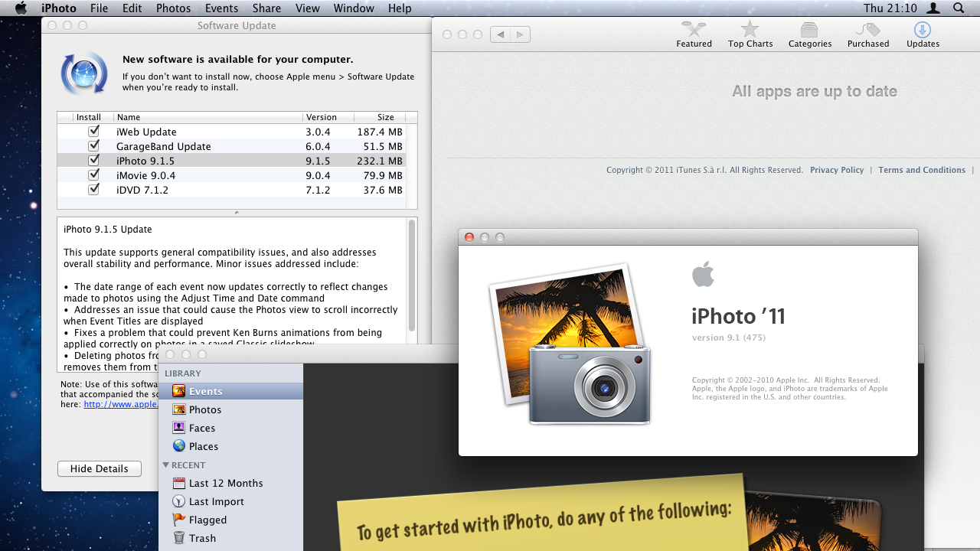The height and width of the screenshot is (551, 980).
Task: Uncheck GarageBand Update install checkbox
Action: 94,145
